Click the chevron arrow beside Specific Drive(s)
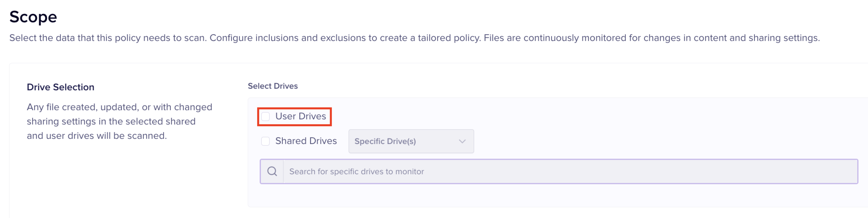This screenshot has height=218, width=868. (462, 141)
